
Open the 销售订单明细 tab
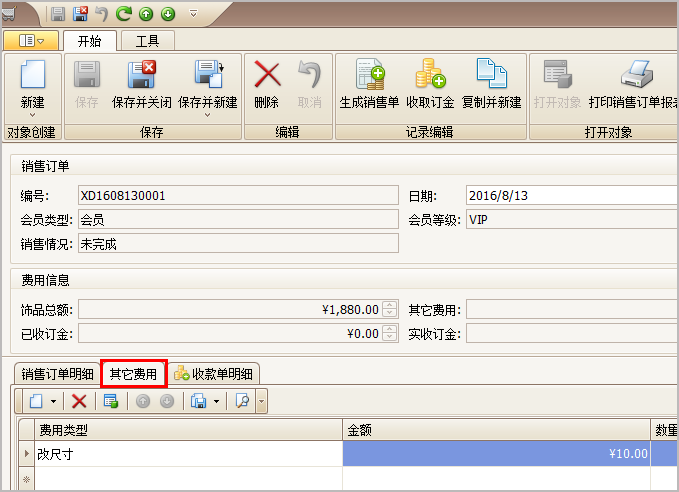(57, 374)
